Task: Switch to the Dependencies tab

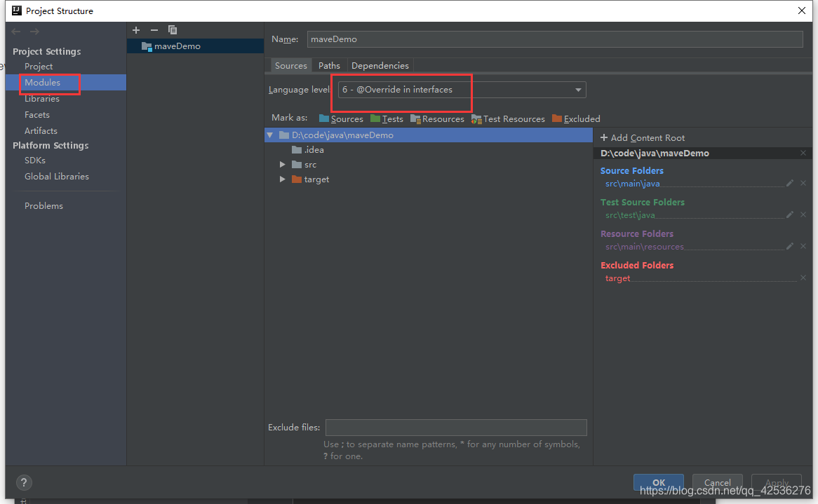Action: tap(380, 65)
